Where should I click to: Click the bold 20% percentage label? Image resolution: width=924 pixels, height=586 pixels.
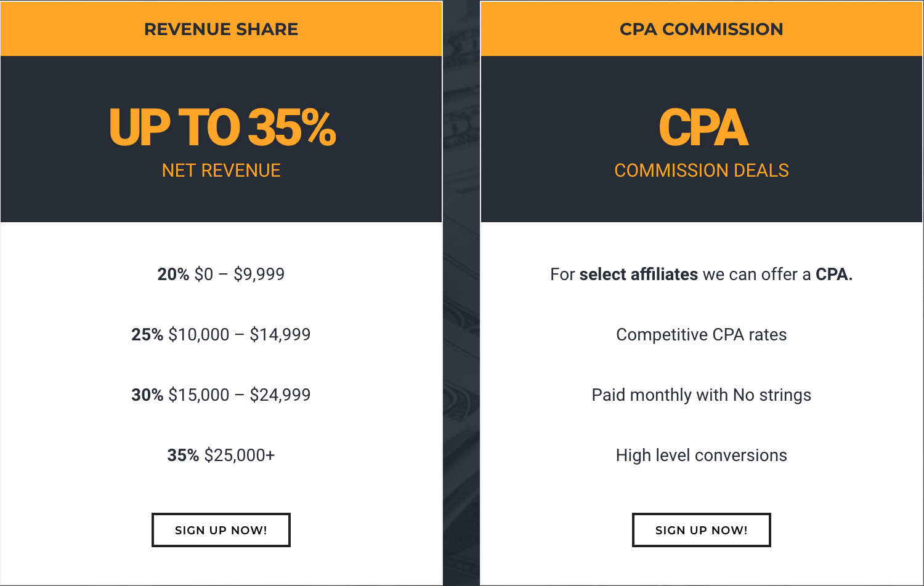tap(173, 274)
